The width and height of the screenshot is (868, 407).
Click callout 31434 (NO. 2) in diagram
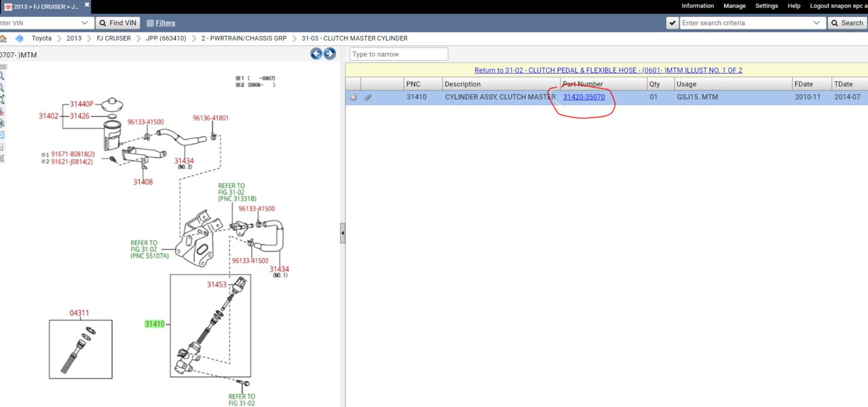tap(184, 163)
